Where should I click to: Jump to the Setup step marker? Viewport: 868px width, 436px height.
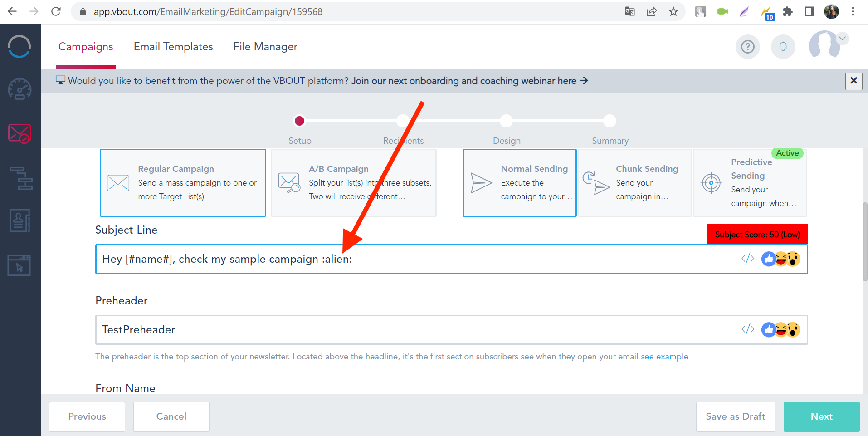click(x=299, y=121)
